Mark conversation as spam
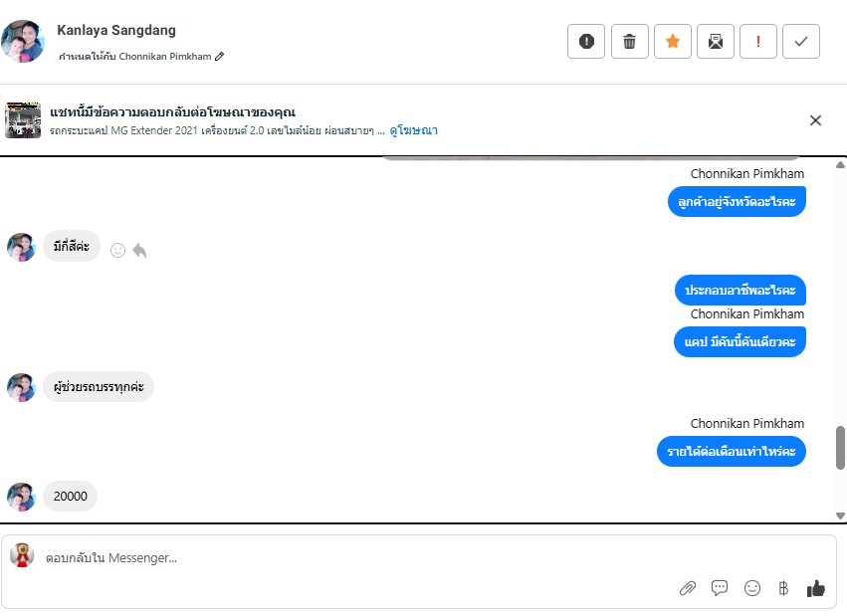The width and height of the screenshot is (847, 616). coord(586,42)
